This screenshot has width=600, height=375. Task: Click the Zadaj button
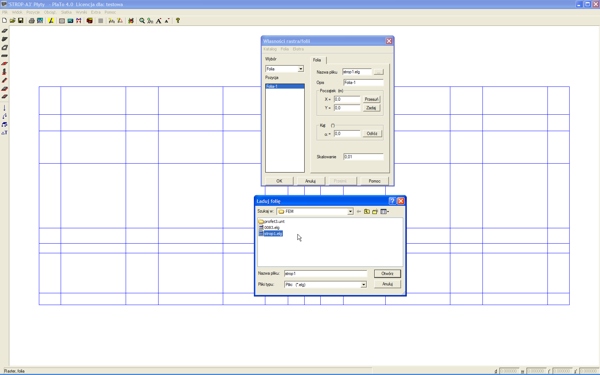pos(372,108)
